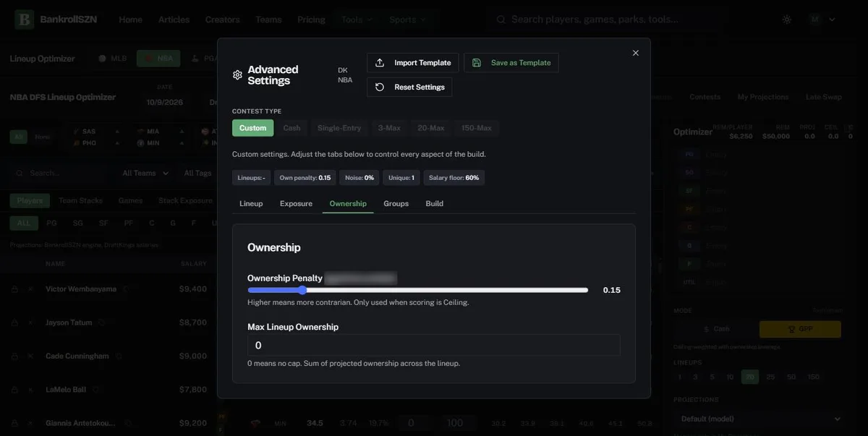Click the Import Template upload icon

tap(380, 63)
